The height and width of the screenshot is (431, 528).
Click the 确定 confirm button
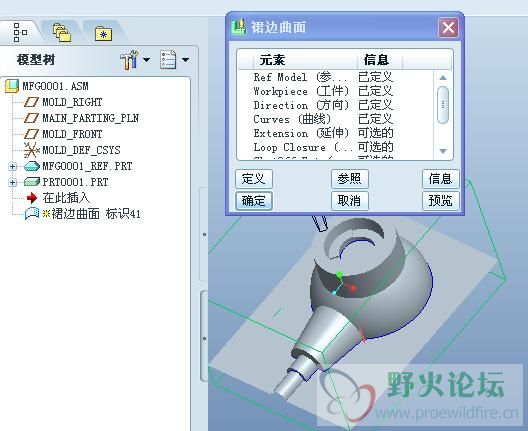[254, 201]
